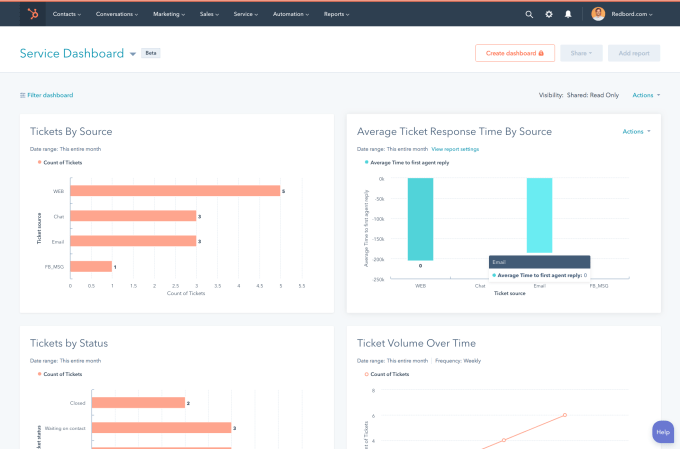Open Actions dropdown on Average Ticket Response report
680x449 pixels.
tap(636, 131)
